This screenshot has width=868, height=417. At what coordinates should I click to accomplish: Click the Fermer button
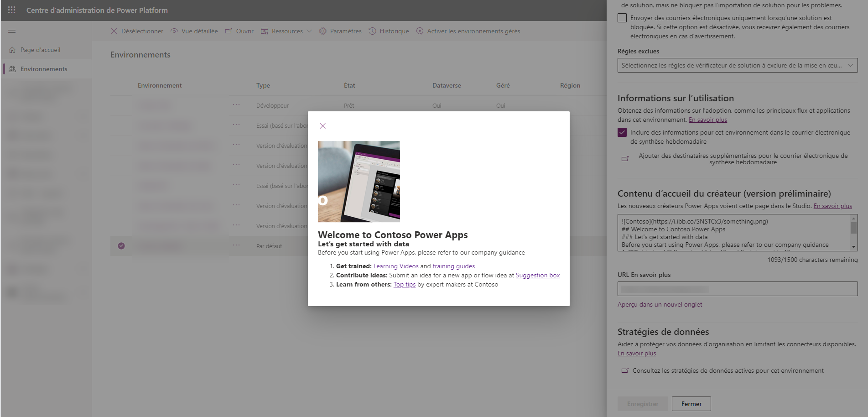point(691,404)
